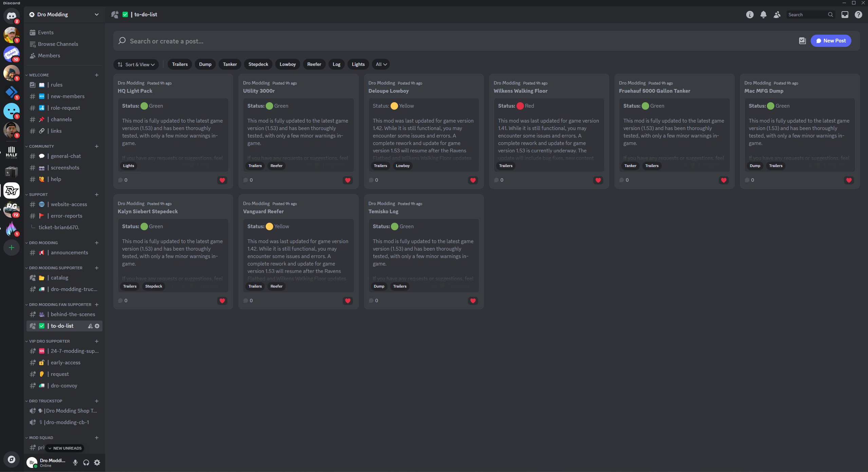
Task: Click the post guidelines icon beside New Post
Action: coord(802,41)
